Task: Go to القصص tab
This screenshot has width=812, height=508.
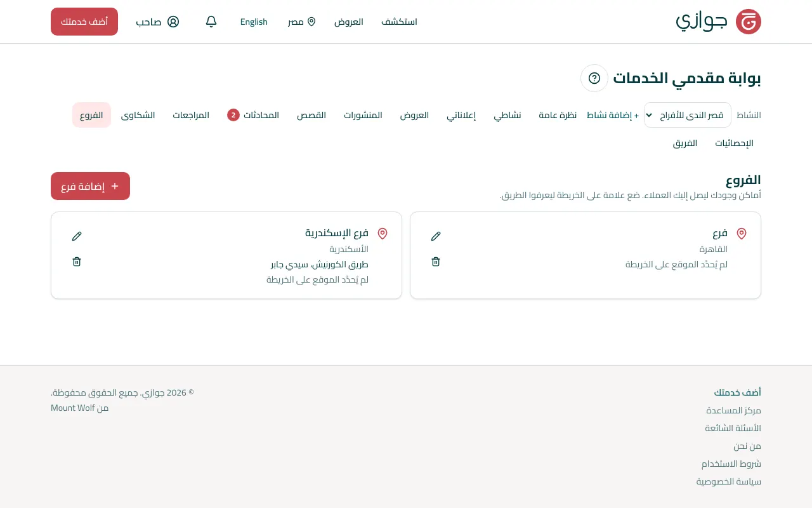Action: (311, 115)
